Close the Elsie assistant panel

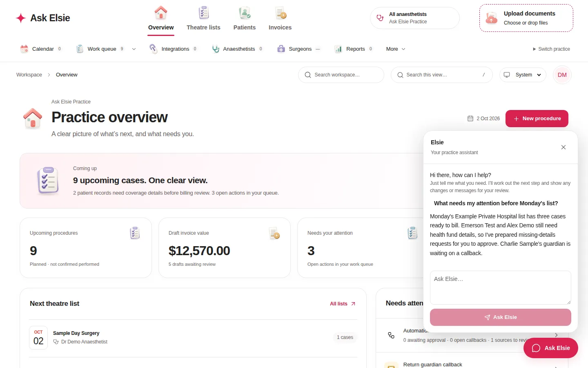click(563, 147)
